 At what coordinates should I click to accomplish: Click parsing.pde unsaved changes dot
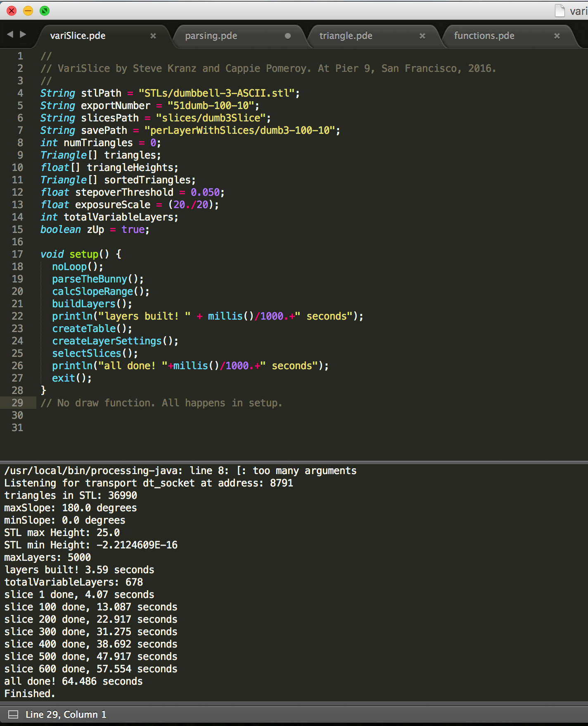pyautogui.click(x=288, y=36)
